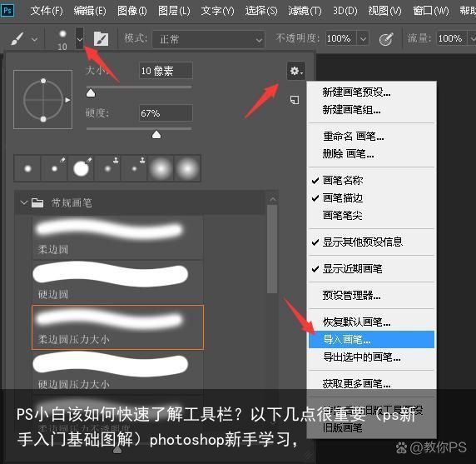The width and height of the screenshot is (476, 464).
Task: Choose 删除 画笔... menu item
Action: click(x=372, y=154)
